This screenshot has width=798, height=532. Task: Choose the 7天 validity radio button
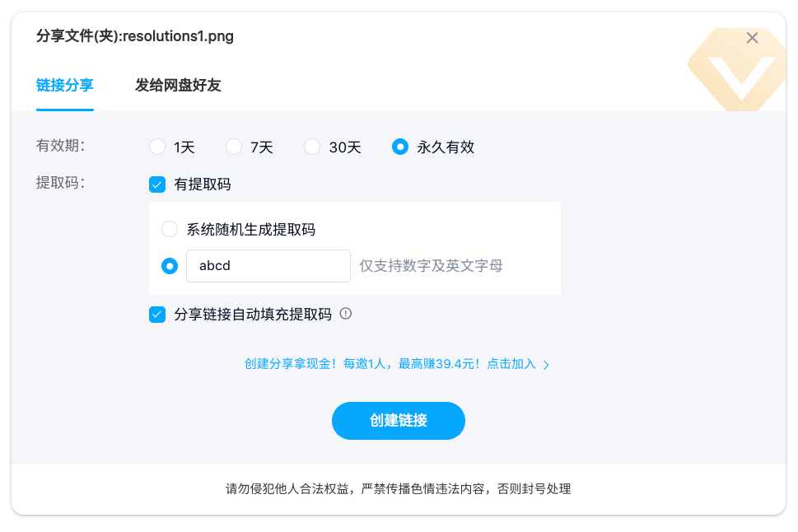(234, 147)
